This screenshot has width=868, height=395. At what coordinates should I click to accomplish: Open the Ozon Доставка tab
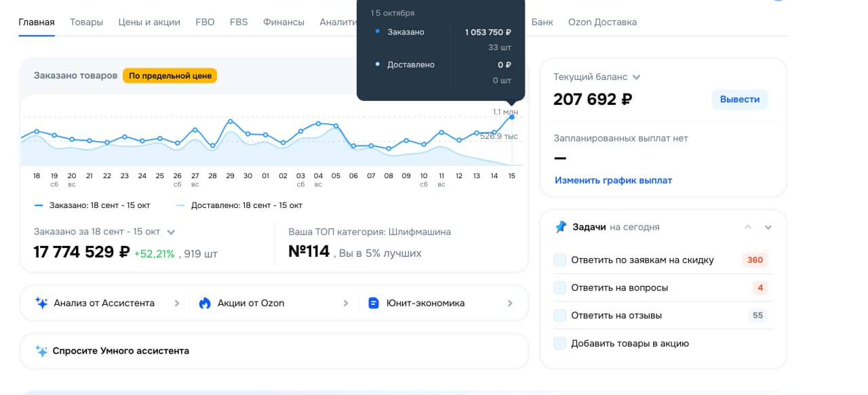(x=602, y=22)
